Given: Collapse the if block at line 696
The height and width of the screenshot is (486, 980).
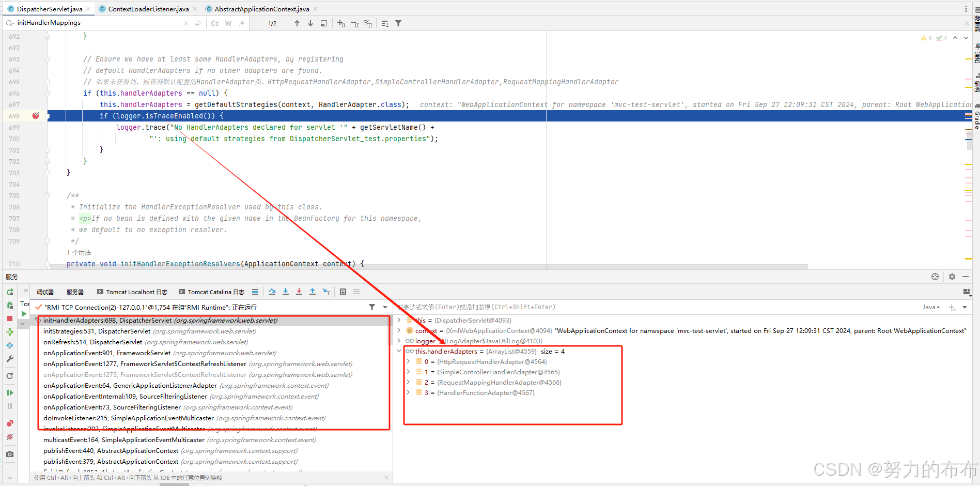Looking at the screenshot, I should pyautogui.click(x=47, y=94).
